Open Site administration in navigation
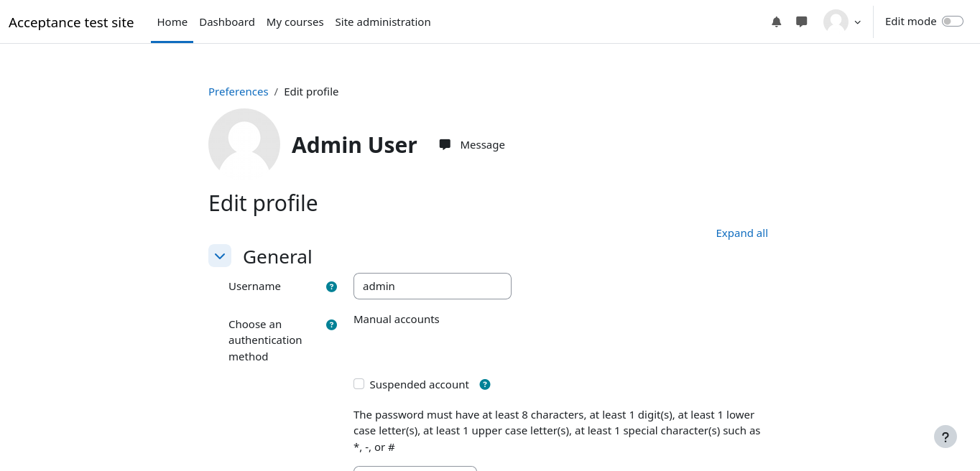 pyautogui.click(x=383, y=22)
